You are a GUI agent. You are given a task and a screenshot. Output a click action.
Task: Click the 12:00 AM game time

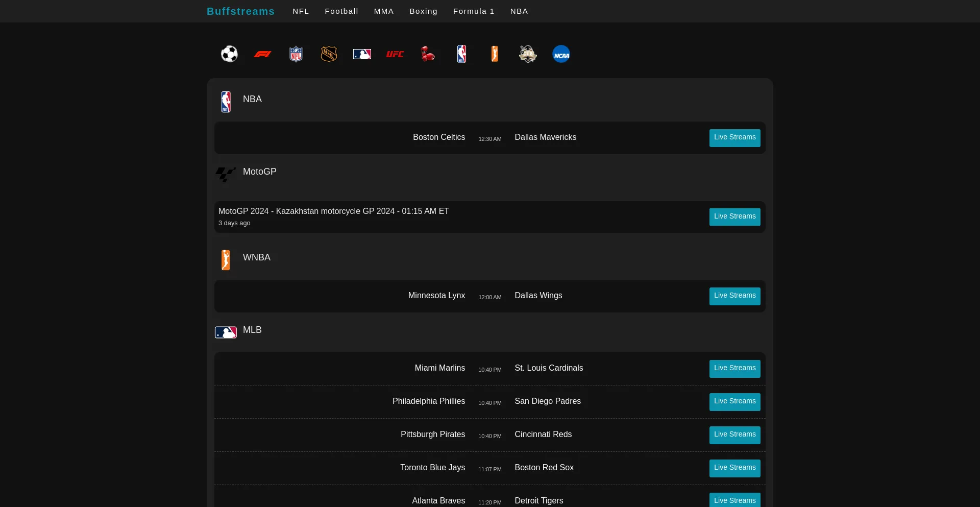(x=490, y=297)
